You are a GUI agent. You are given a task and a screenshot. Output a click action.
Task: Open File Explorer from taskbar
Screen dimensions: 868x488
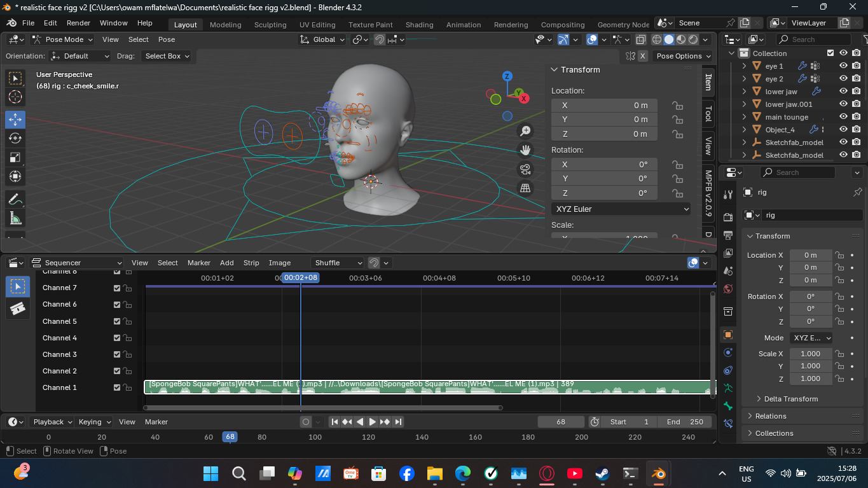(434, 473)
